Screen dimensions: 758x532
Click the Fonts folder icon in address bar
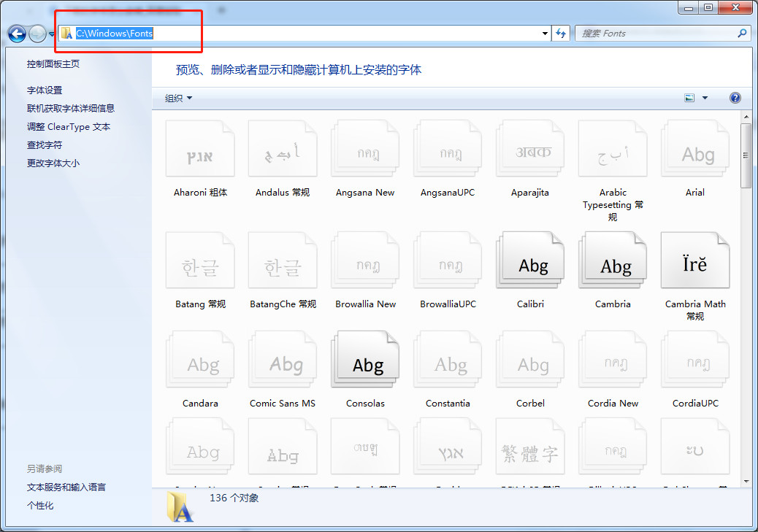click(x=66, y=34)
